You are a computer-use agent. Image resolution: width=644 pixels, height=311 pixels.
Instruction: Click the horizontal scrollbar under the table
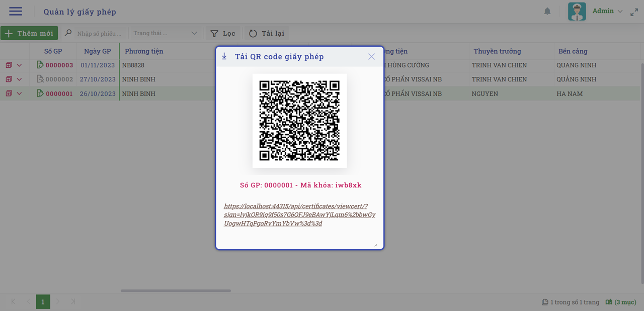point(176,290)
